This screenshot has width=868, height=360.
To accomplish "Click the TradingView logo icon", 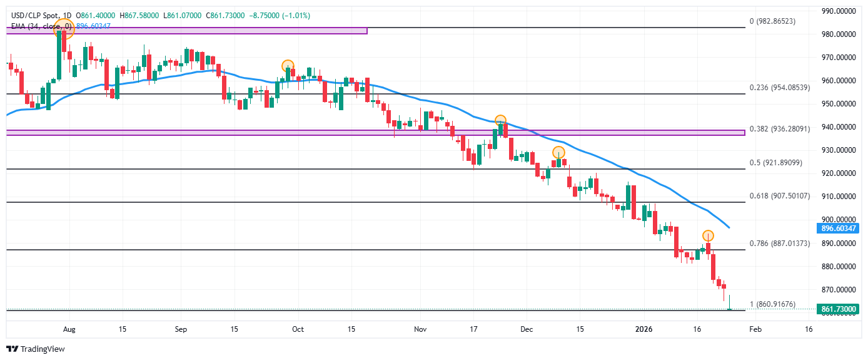I will click(x=13, y=349).
